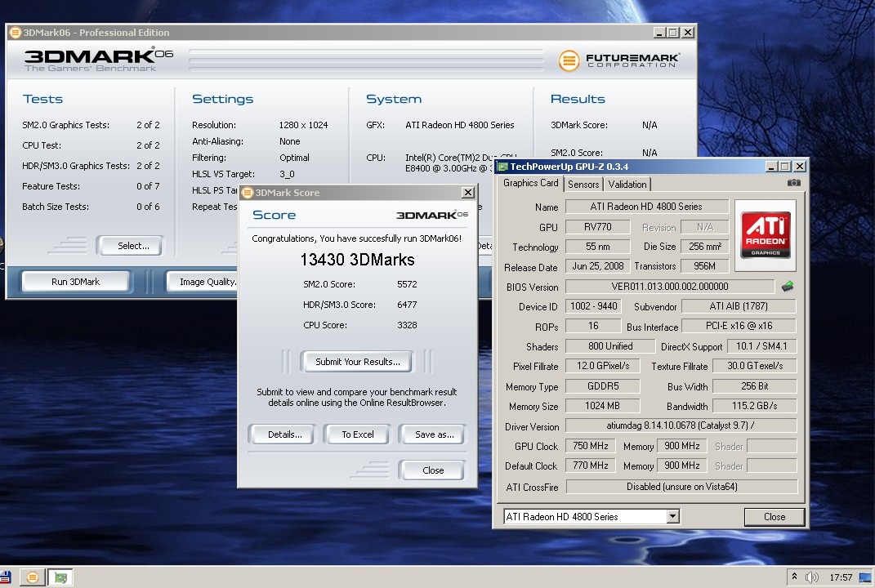Maximize the 3DMark06 window
Viewport: 875px width, 588px height.
[673, 33]
